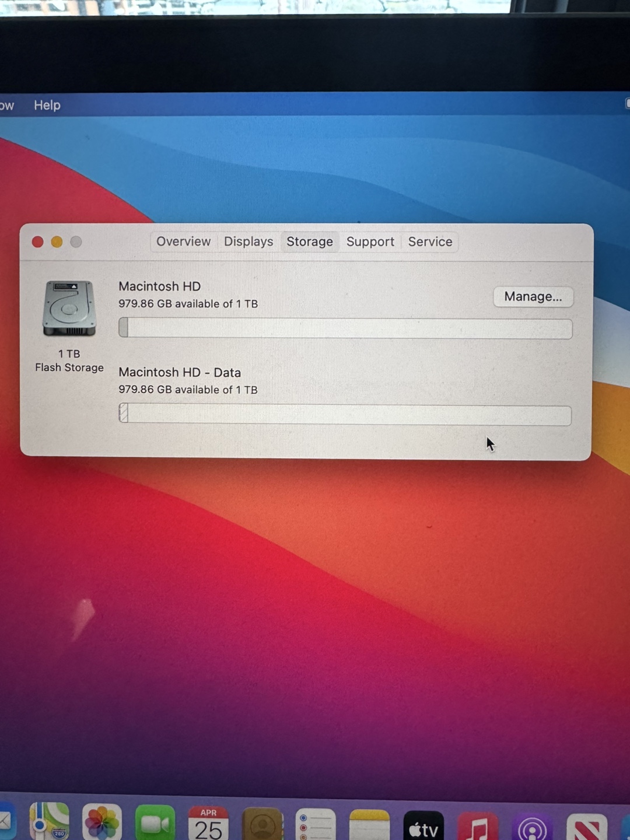This screenshot has height=840, width=630.
Task: Go to the Support tab
Action: (370, 242)
